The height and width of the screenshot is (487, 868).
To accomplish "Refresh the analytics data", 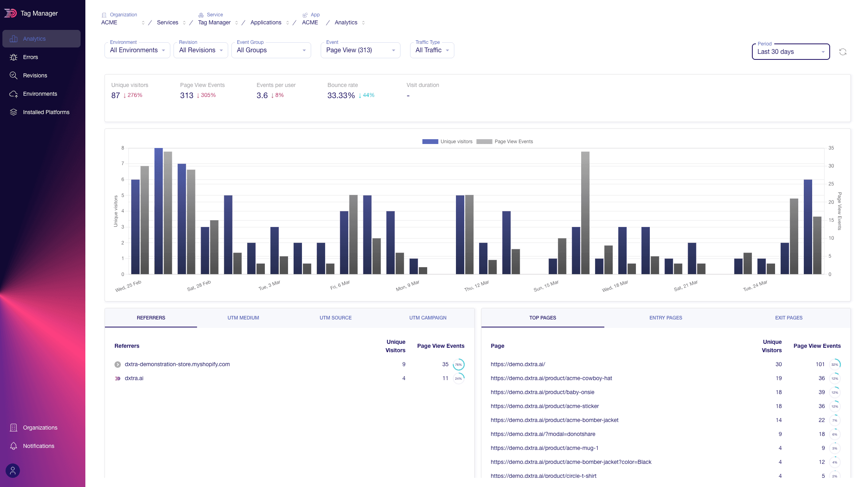I will (x=843, y=51).
